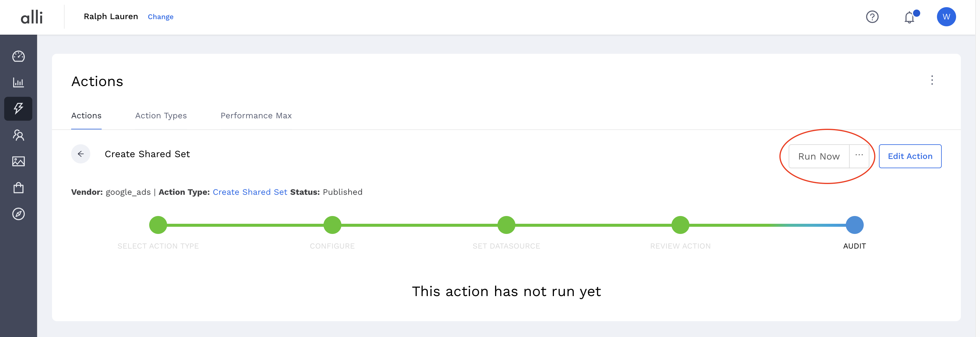Click the Audit step circle in progress tracker
Image resolution: width=980 pixels, height=337 pixels.
854,225
